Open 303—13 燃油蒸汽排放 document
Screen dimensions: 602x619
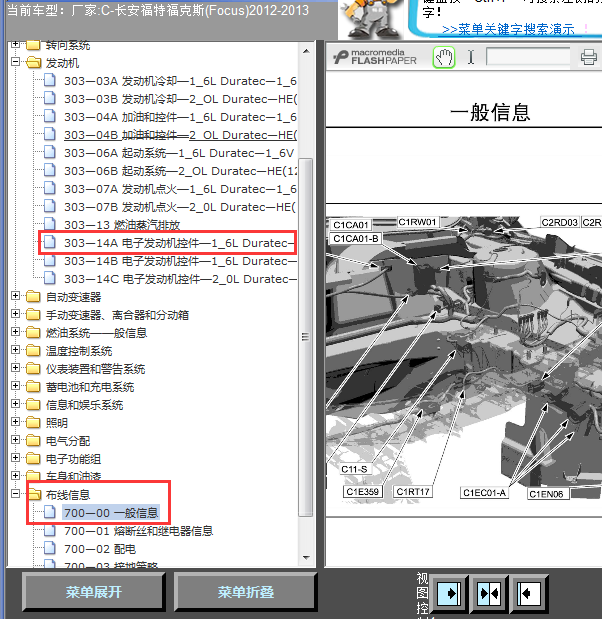tap(122, 225)
